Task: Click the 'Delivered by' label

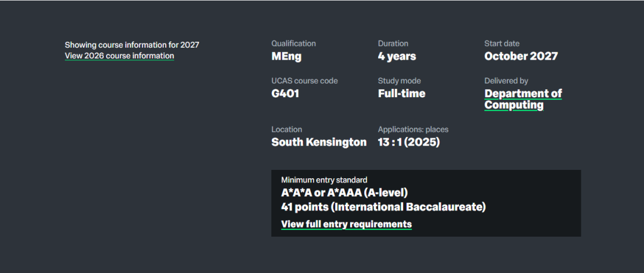Action: point(506,81)
